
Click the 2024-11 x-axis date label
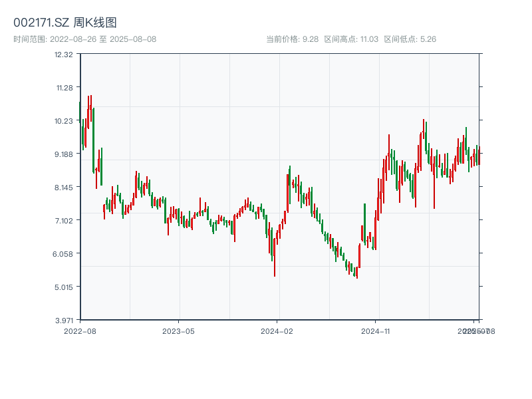[x=376, y=331]
